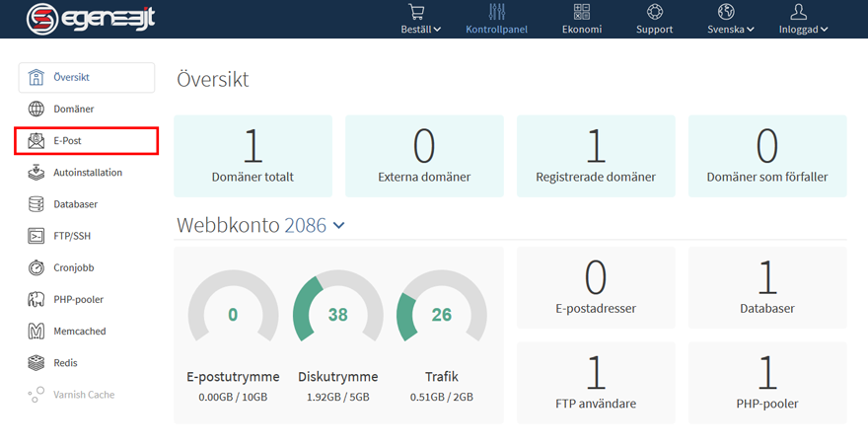Click the 0.51GB / 2GB traffic text
This screenshot has height=447, width=868.
(x=442, y=397)
